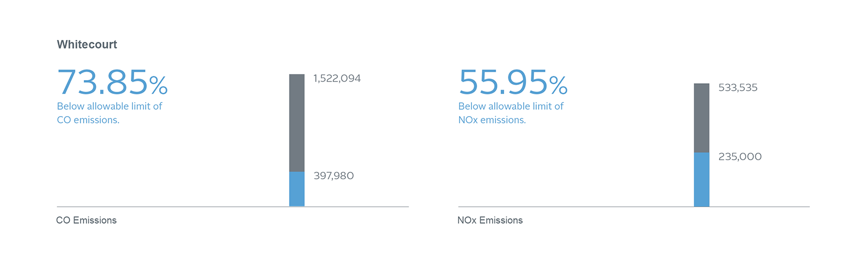Click the blue portion of CO emissions bar

pos(297,189)
